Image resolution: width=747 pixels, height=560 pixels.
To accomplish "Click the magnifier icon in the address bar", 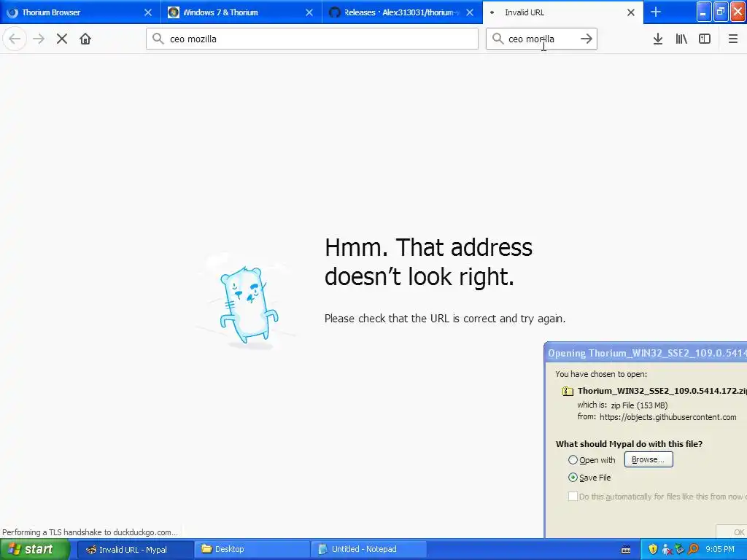I will point(158,39).
